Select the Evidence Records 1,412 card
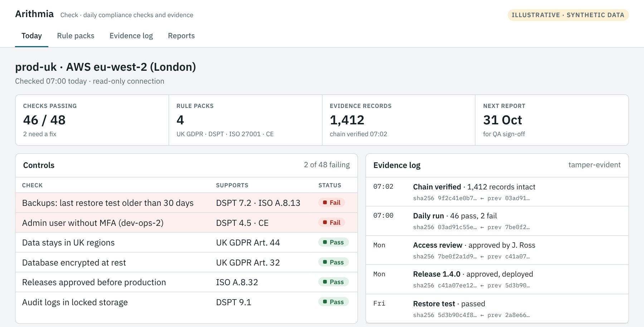This screenshot has width=644, height=327. [x=399, y=120]
